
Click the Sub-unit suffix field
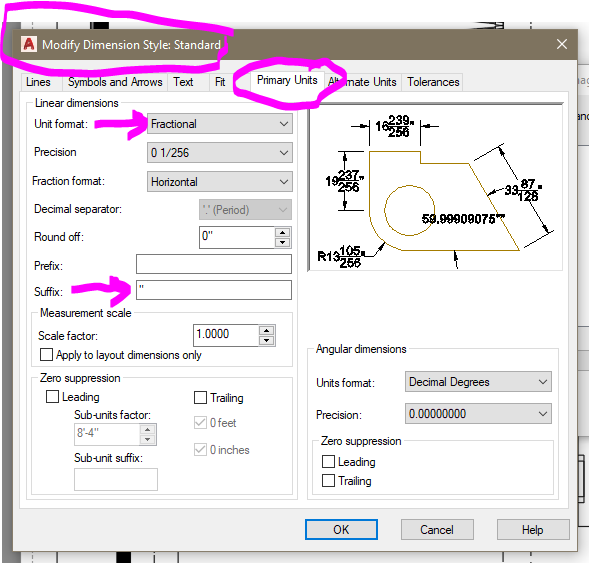116,479
